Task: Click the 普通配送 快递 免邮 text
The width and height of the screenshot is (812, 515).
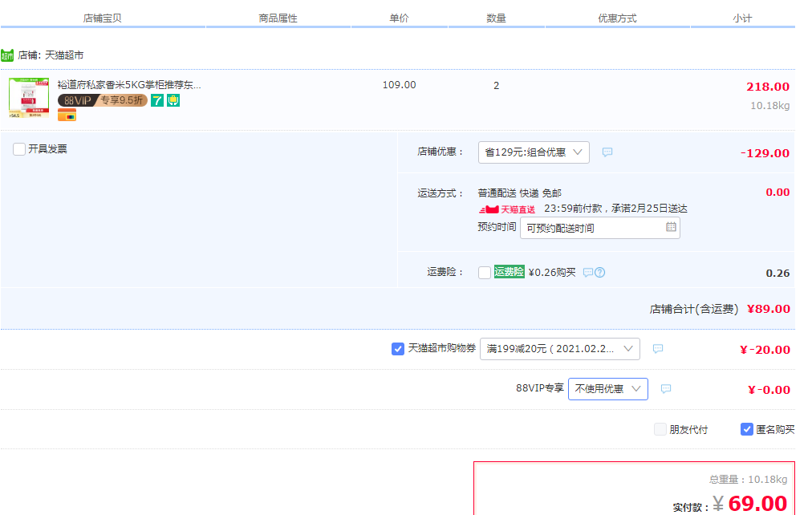Action: (519, 193)
